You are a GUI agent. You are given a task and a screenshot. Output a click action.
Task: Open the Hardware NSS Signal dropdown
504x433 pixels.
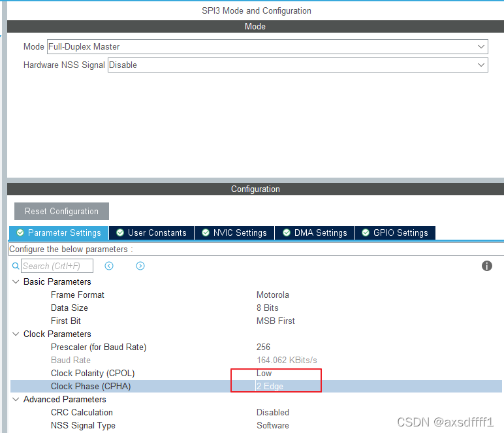pos(298,65)
